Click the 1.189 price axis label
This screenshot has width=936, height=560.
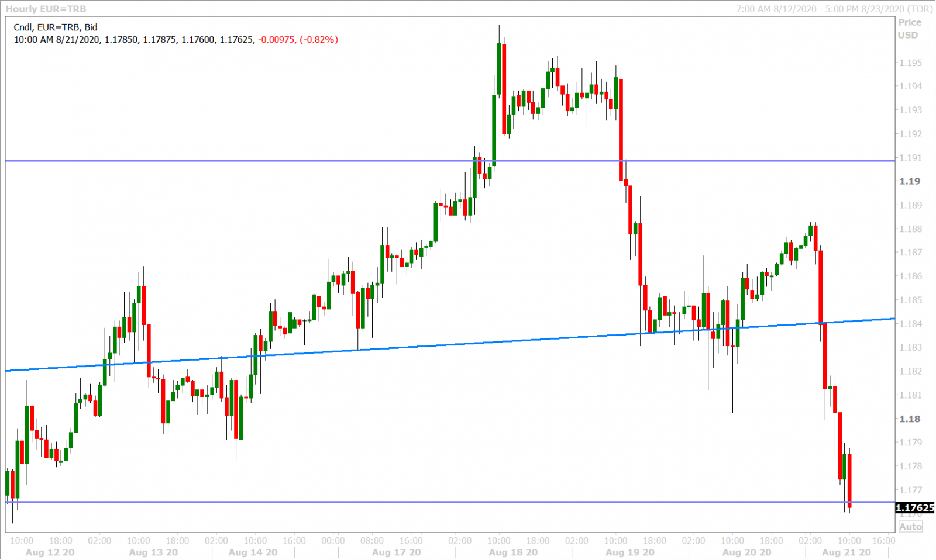[x=911, y=205]
